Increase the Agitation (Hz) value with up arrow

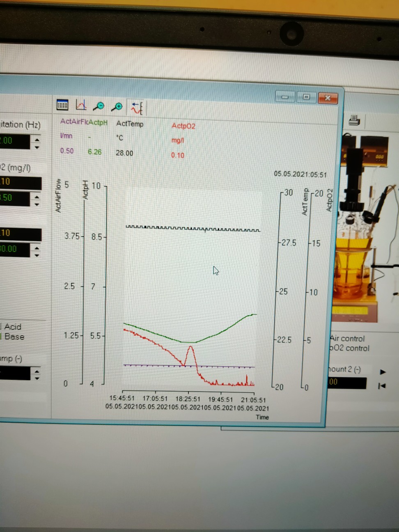point(37,139)
